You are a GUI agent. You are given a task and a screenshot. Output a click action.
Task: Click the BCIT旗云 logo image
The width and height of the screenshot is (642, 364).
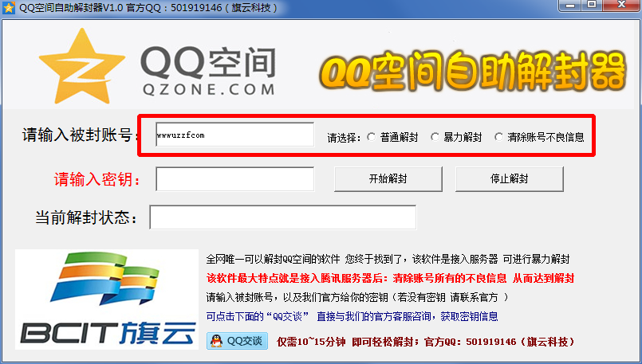(107, 299)
